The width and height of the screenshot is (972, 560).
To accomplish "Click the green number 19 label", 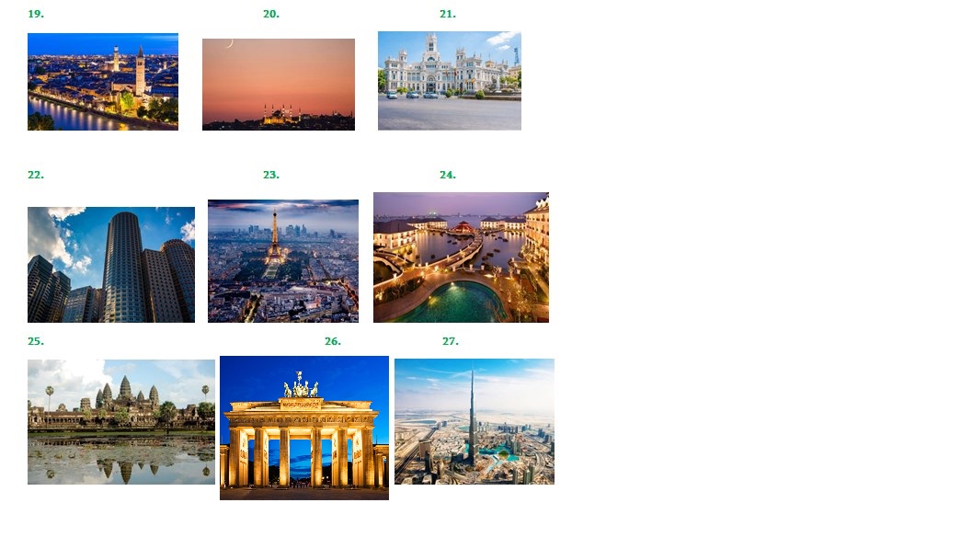I will click(36, 14).
